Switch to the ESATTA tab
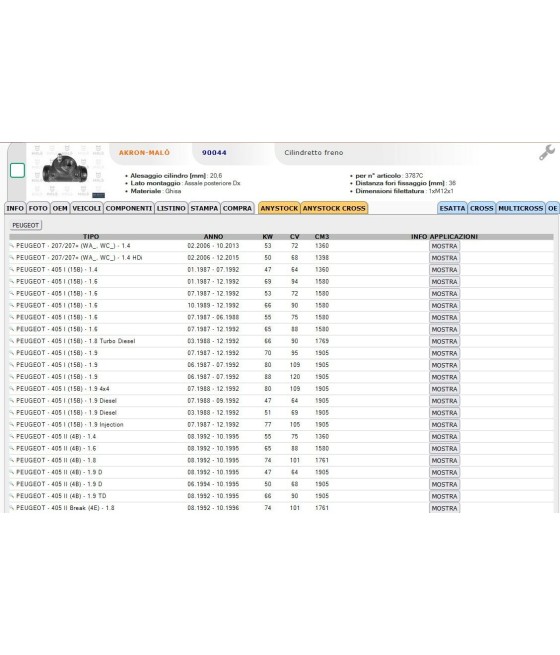This screenshot has width=560, height=655. tap(452, 208)
